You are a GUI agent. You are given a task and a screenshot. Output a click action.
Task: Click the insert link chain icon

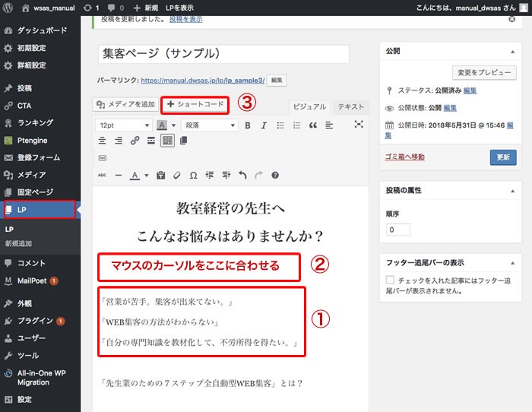coord(135,141)
